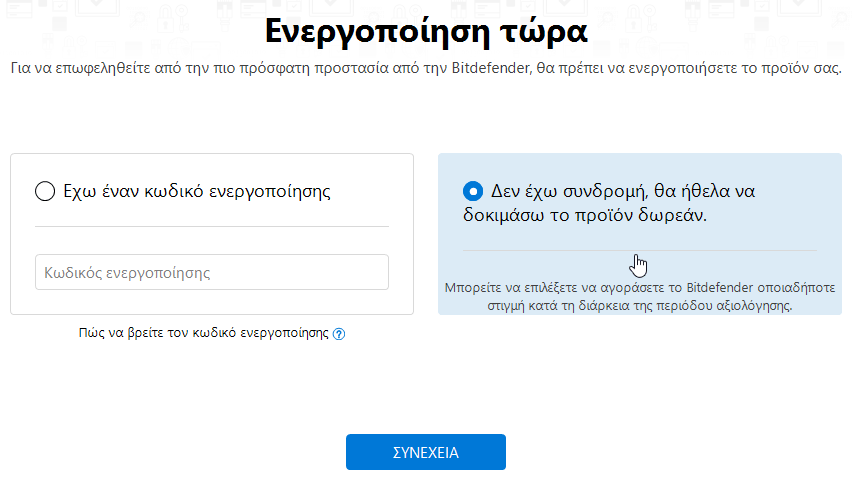
Task: Click the 'Ενεργοποίηση τώρα' heading
Action: [x=426, y=32]
